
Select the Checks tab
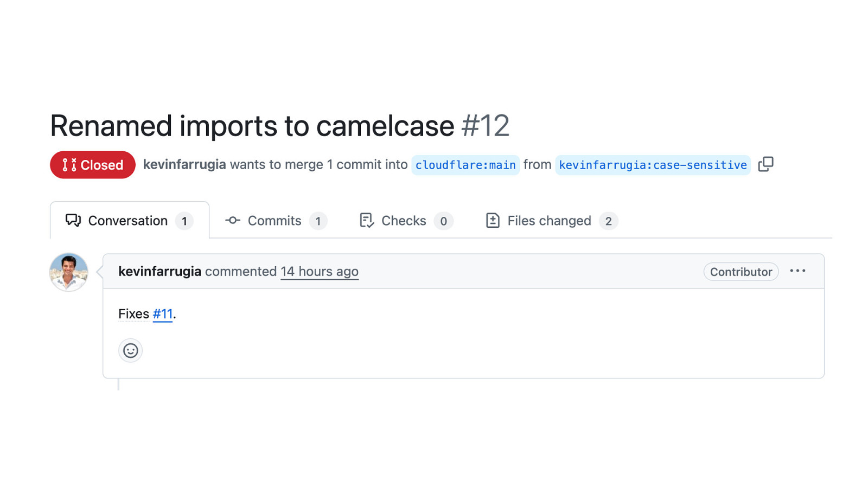[404, 221]
